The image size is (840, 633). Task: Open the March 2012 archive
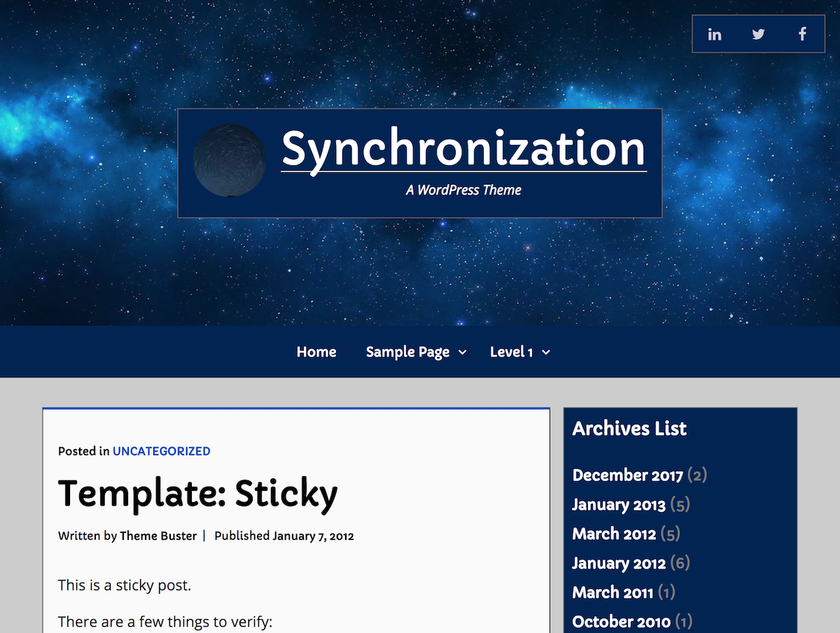[x=614, y=534]
